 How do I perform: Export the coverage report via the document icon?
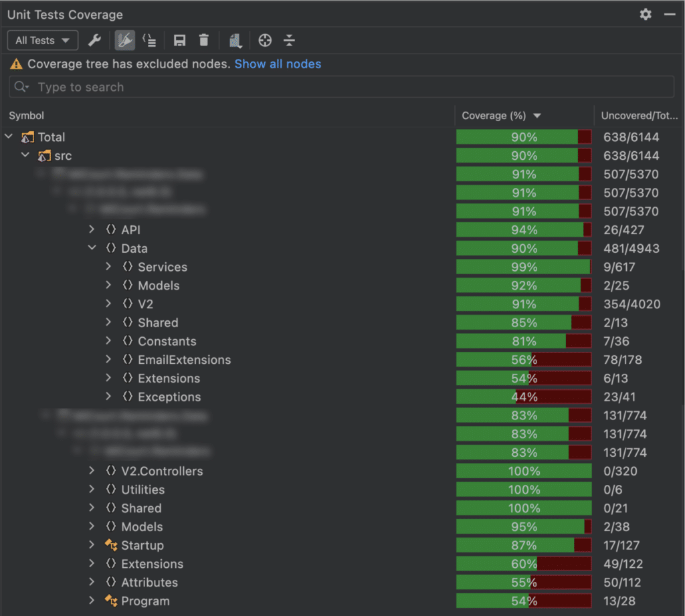pyautogui.click(x=235, y=40)
